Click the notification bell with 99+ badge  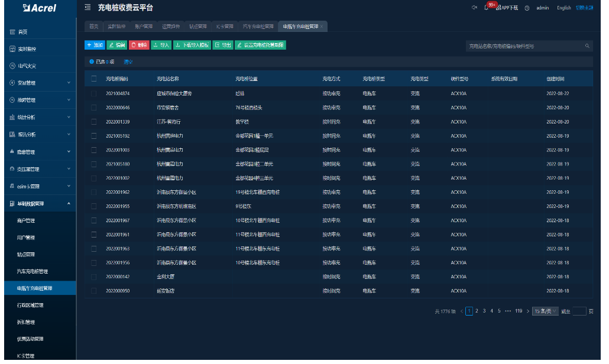[486, 8]
